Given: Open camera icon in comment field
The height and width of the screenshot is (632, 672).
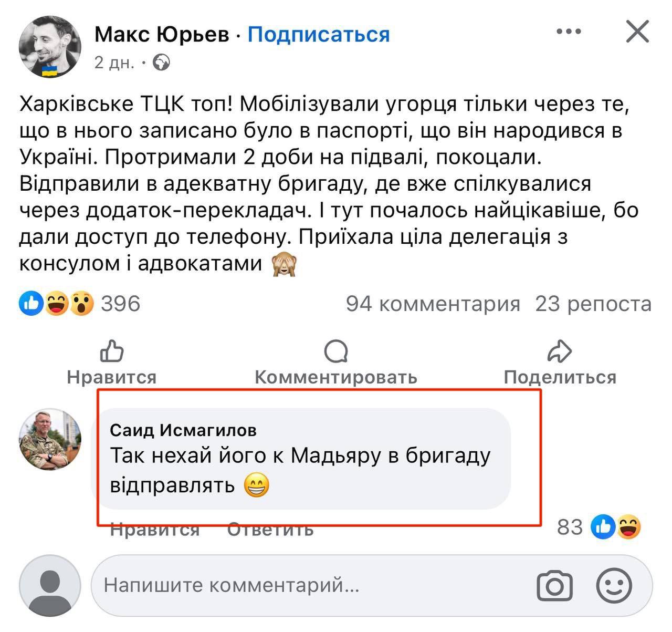Looking at the screenshot, I should [554, 585].
